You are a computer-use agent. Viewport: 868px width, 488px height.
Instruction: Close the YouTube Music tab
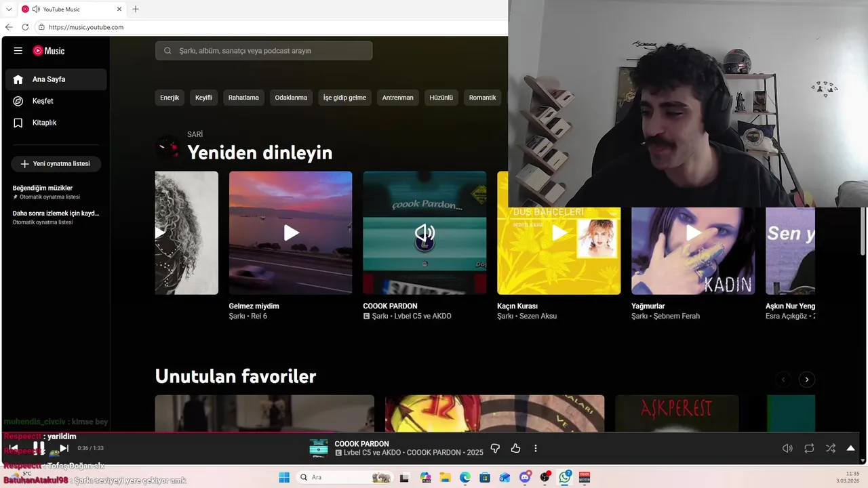coord(119,9)
